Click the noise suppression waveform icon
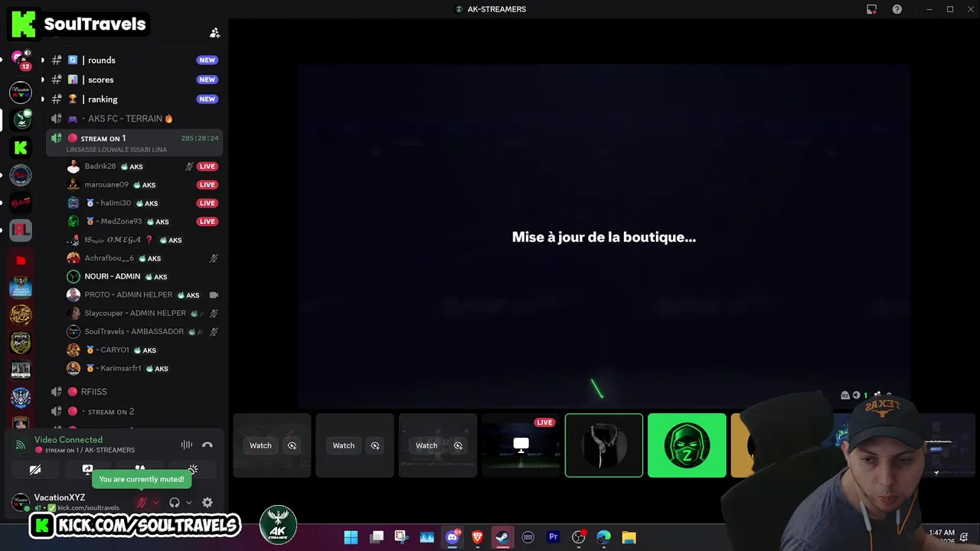980x551 pixels. tap(186, 445)
